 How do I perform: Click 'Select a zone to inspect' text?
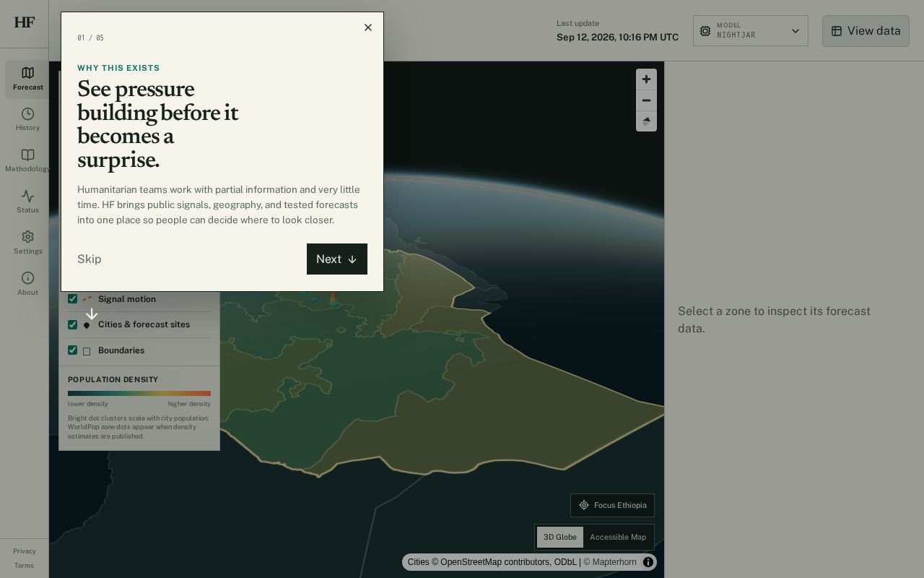(x=774, y=319)
